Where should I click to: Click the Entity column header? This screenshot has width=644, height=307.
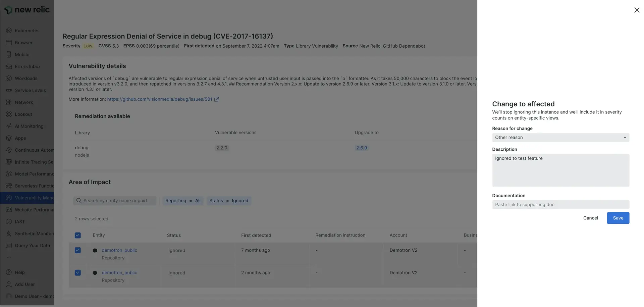99,235
